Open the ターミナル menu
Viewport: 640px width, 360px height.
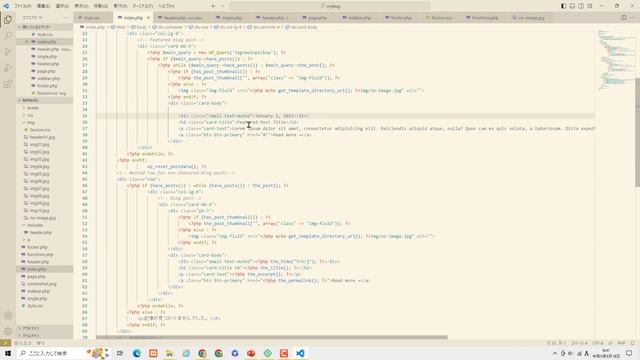tap(142, 6)
